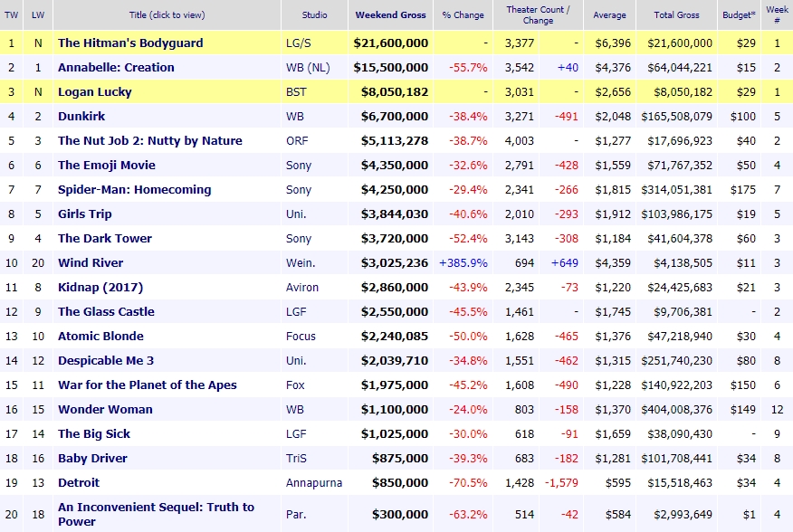Open War for the Planet of the Apes
The height and width of the screenshot is (532, 793).
pyautogui.click(x=148, y=385)
